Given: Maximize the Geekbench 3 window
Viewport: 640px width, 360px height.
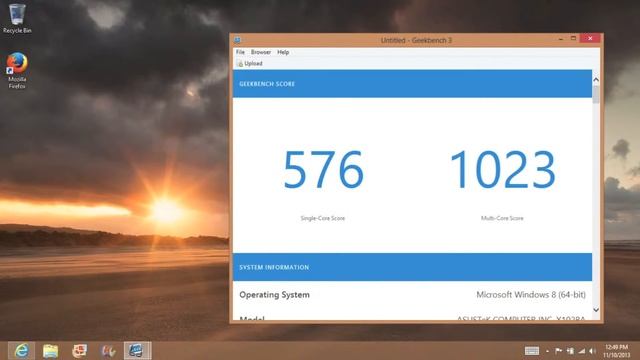Looking at the screenshot, I should pyautogui.click(x=573, y=38).
